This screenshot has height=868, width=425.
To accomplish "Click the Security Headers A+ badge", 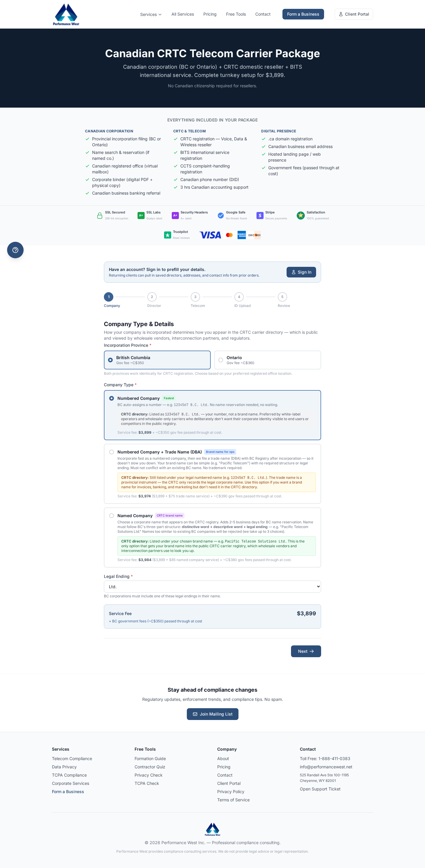I will pyautogui.click(x=175, y=216).
